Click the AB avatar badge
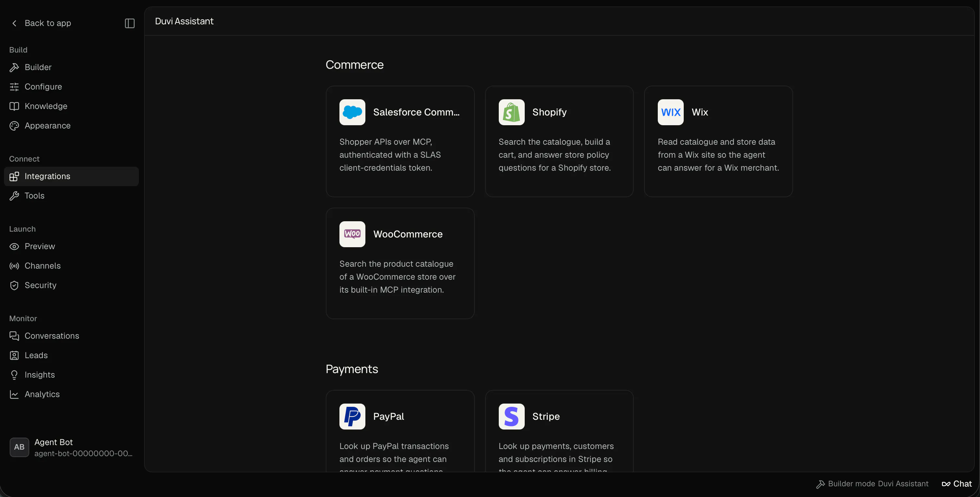 [x=19, y=447]
